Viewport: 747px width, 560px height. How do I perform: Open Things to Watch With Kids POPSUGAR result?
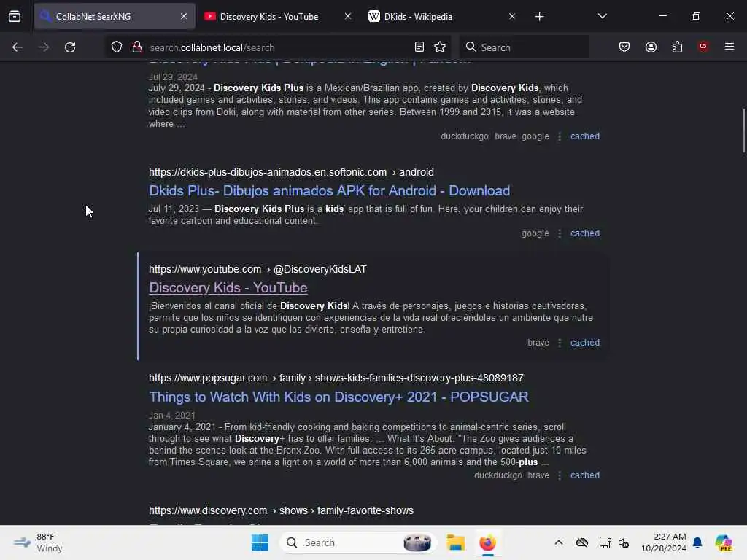point(338,397)
